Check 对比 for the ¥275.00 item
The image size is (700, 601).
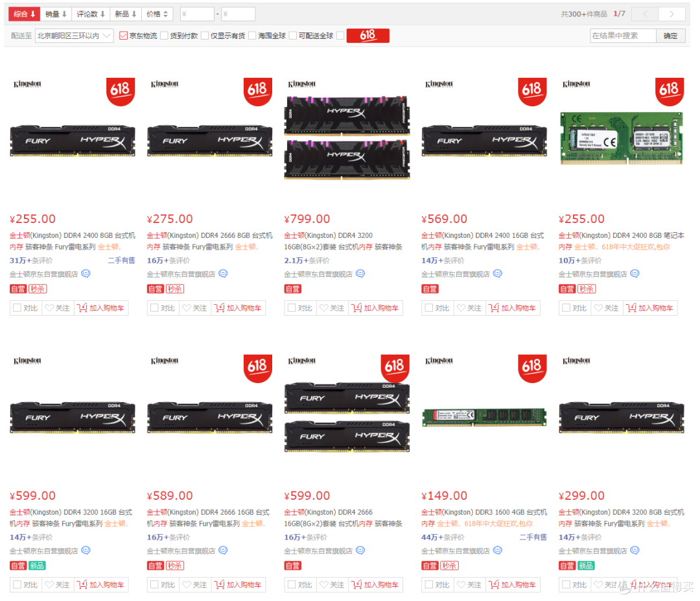(x=154, y=308)
